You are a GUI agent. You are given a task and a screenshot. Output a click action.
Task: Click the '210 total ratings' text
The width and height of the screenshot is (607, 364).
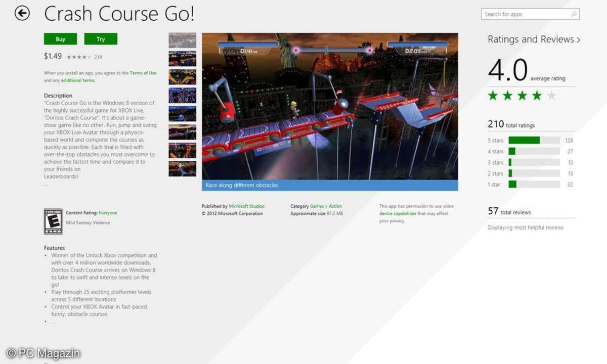pyautogui.click(x=511, y=124)
